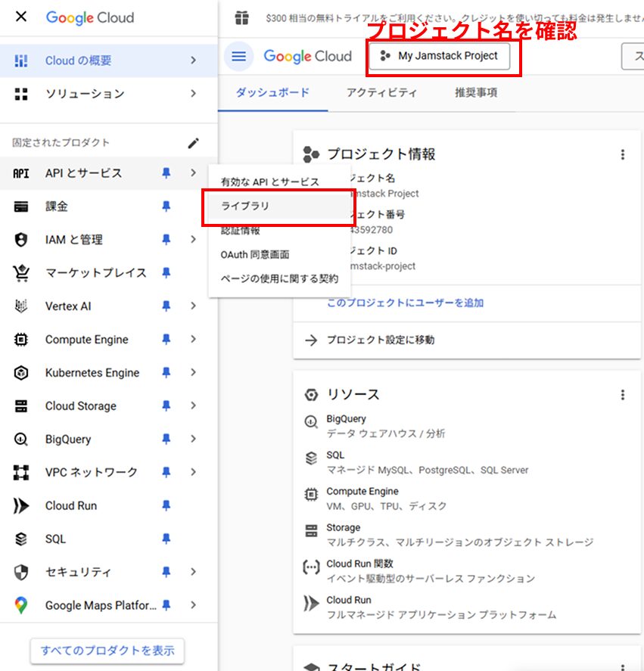Viewport: 644px width, 671px height.
Task: Click the 課金 billing card icon
Action: 21,207
